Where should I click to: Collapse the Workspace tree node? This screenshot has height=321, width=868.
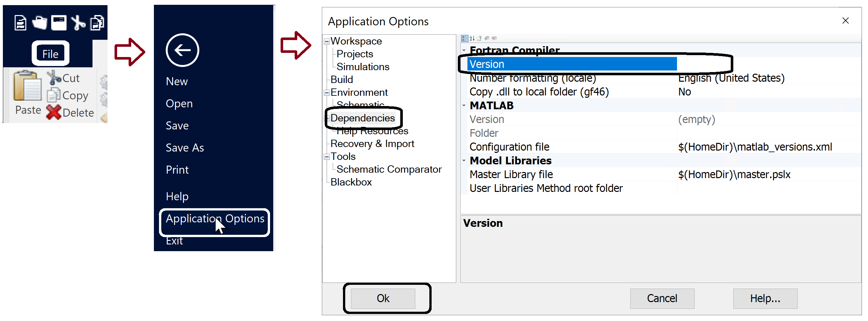(327, 42)
